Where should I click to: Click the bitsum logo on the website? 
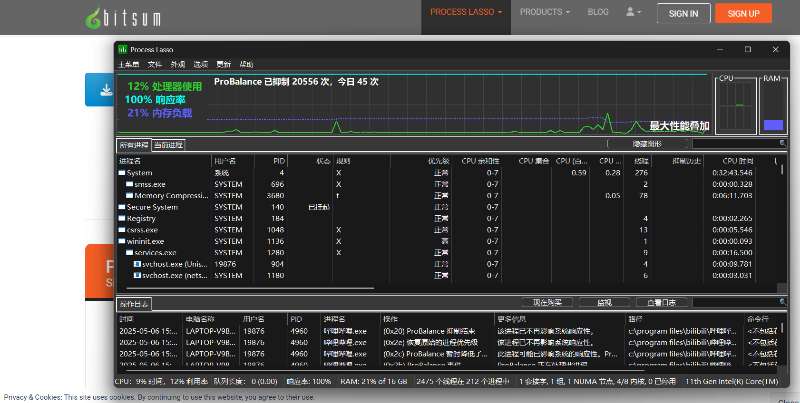pos(123,18)
